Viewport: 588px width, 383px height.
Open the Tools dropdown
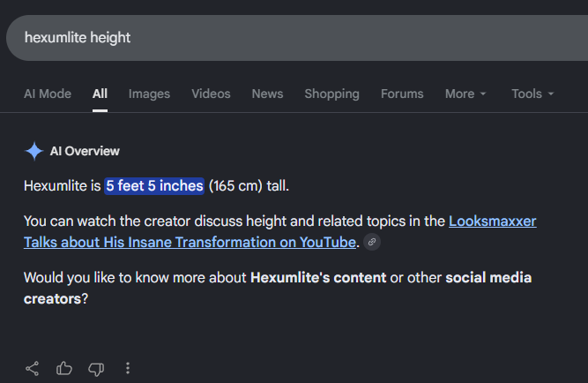point(532,94)
